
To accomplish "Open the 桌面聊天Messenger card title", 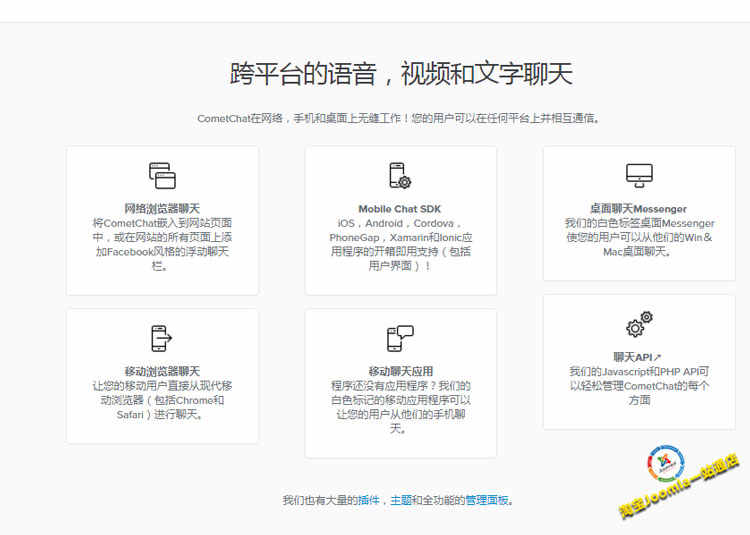I will [x=639, y=209].
